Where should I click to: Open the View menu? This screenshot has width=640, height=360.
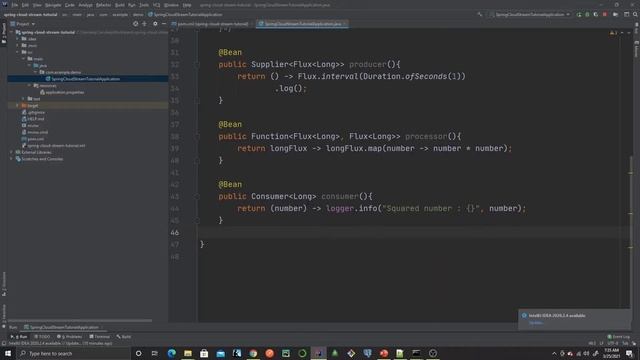37,5
